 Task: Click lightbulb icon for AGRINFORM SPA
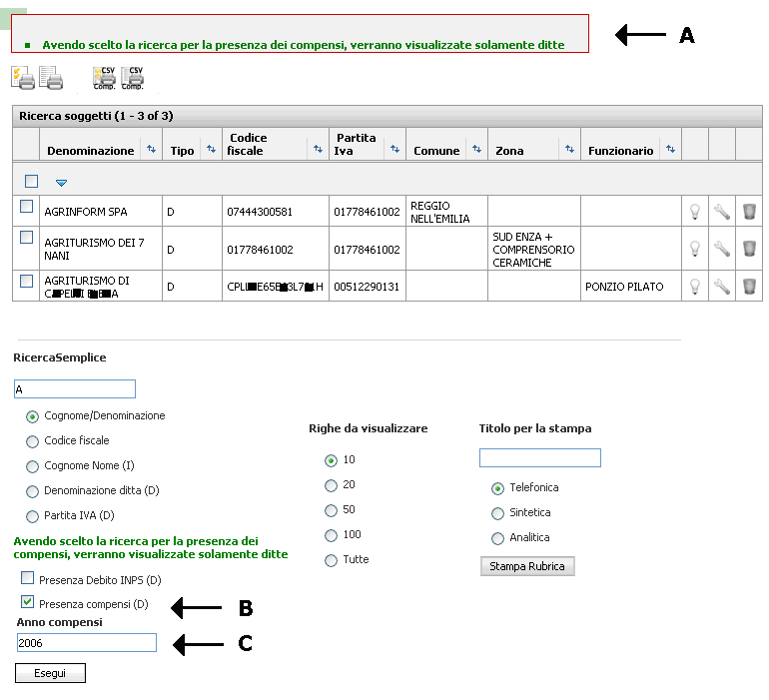click(695, 212)
